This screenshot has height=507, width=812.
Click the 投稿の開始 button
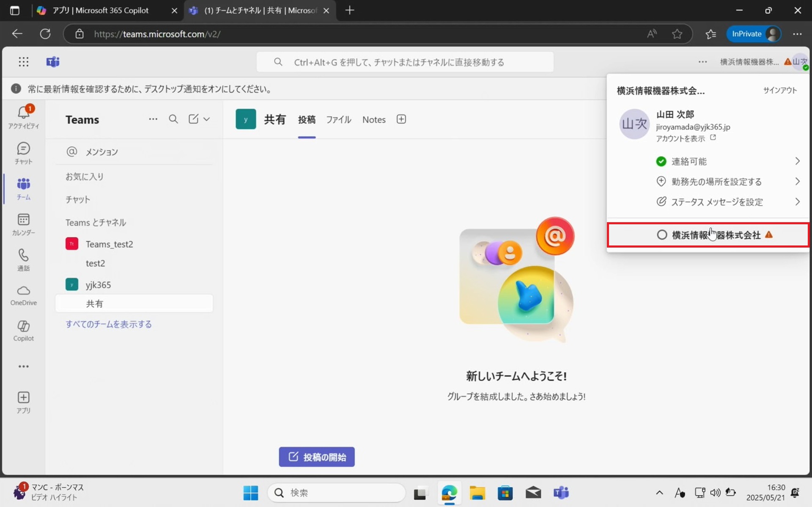(x=317, y=457)
